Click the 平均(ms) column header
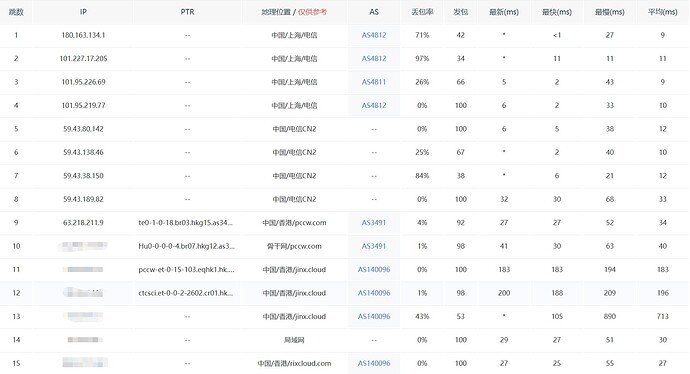Screen dimensions: 690x374 (x=663, y=12)
